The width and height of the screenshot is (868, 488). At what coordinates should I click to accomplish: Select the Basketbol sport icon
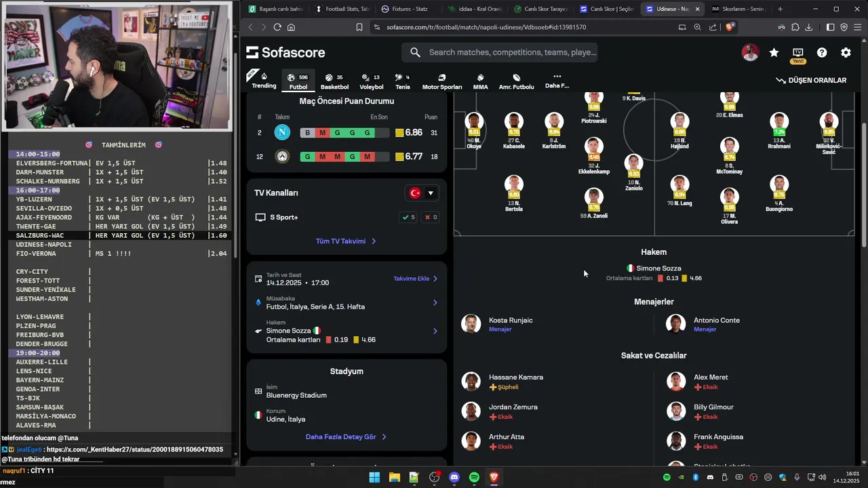point(334,81)
